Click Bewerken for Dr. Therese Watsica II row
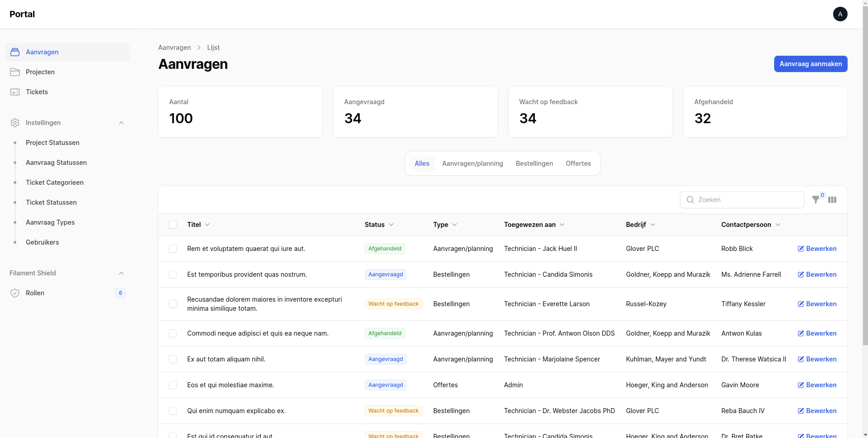868x438 pixels. tap(817, 359)
